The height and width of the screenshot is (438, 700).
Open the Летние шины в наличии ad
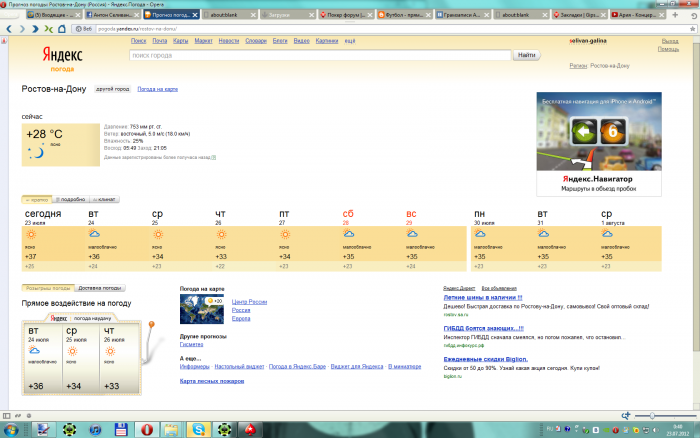pyautogui.click(x=483, y=298)
